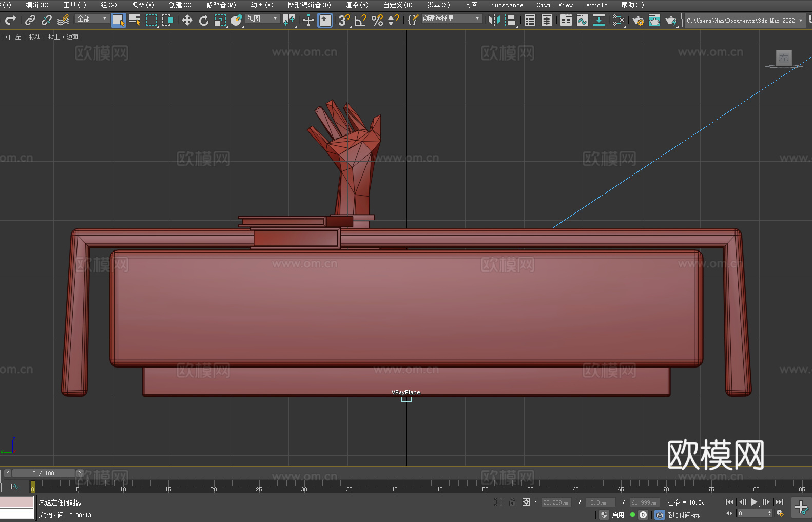Viewport: 812px width, 522px height.
Task: Open the Curve Editor
Action: click(x=583, y=20)
